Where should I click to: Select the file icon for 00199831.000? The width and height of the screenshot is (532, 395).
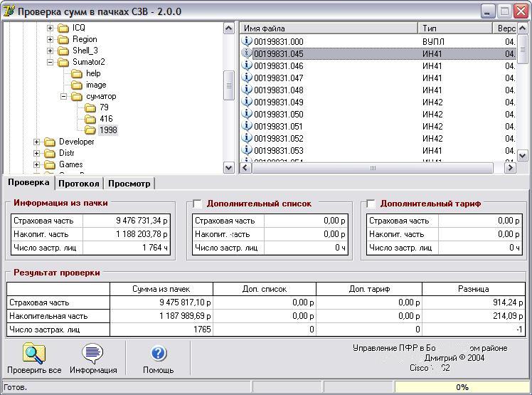(x=248, y=42)
